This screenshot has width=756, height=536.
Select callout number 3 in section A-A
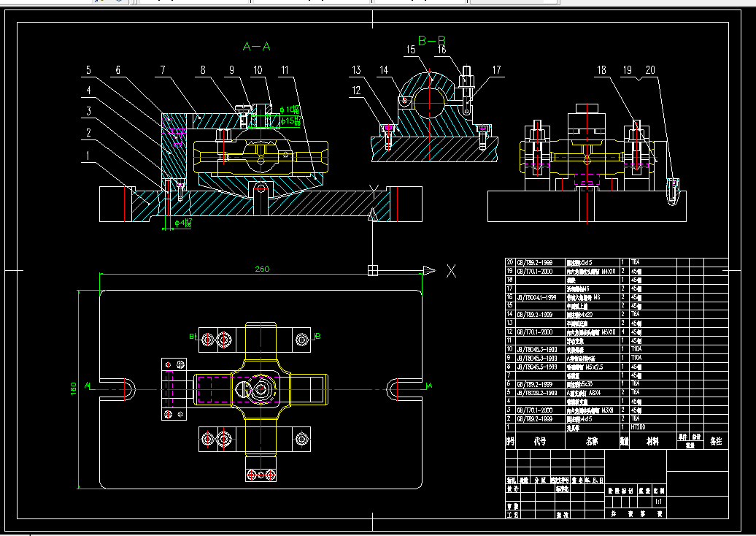[89, 112]
